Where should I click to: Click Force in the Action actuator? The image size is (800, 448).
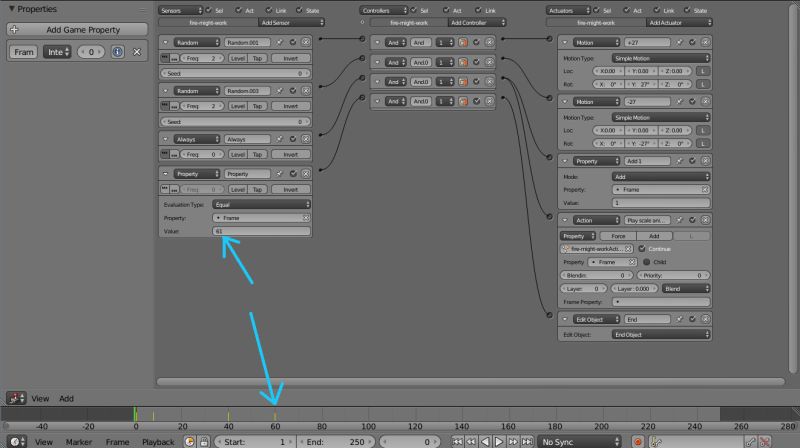pyautogui.click(x=618, y=236)
